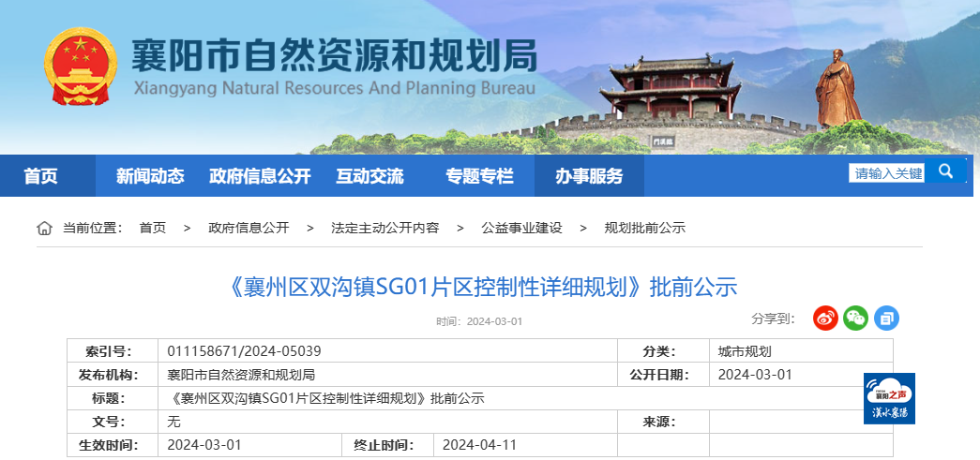Viewport: 980px width, 460px height.
Task: Click the 规划批前公示 breadcrumb
Action: pos(644,228)
